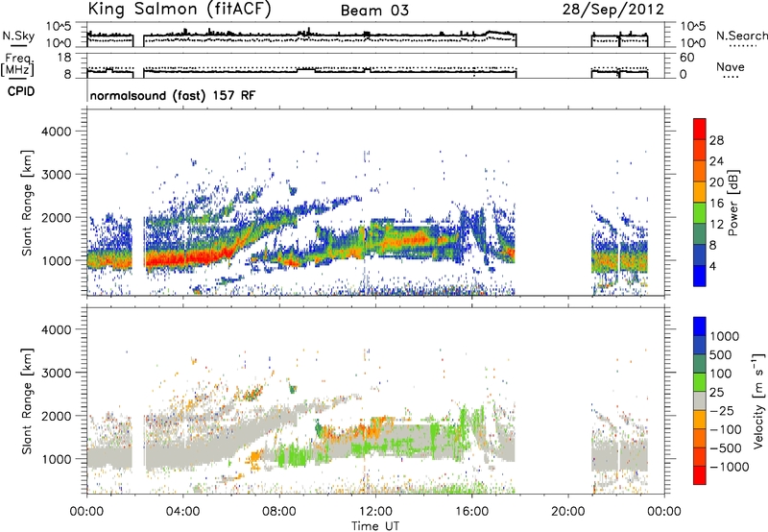
Task: Click the '100' velocity scale value
Action: [x=721, y=374]
